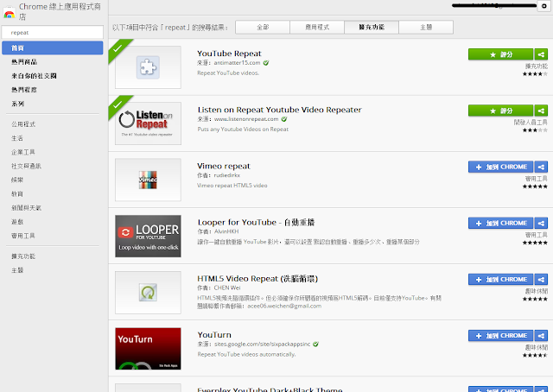
Task: Open the Looper for YouTube thumbnail
Action: click(148, 237)
